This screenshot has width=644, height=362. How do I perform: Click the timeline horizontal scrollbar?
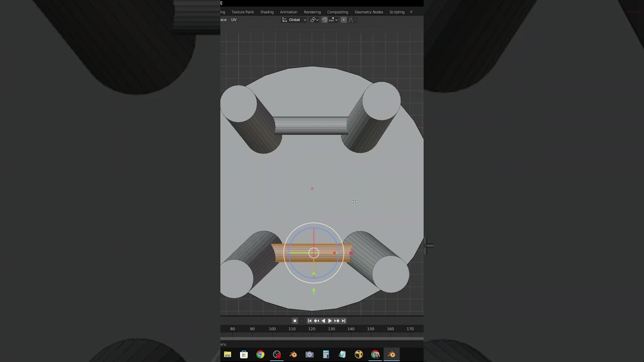[322, 338]
